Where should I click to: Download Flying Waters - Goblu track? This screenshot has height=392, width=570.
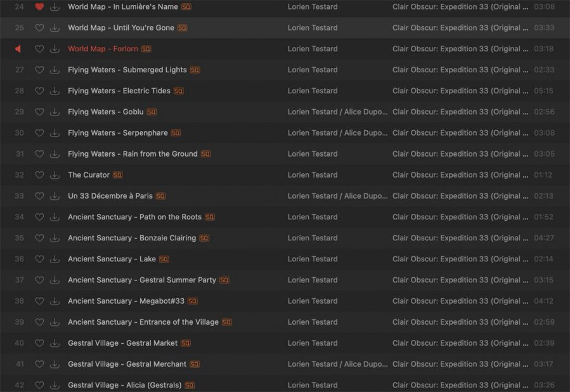(55, 112)
